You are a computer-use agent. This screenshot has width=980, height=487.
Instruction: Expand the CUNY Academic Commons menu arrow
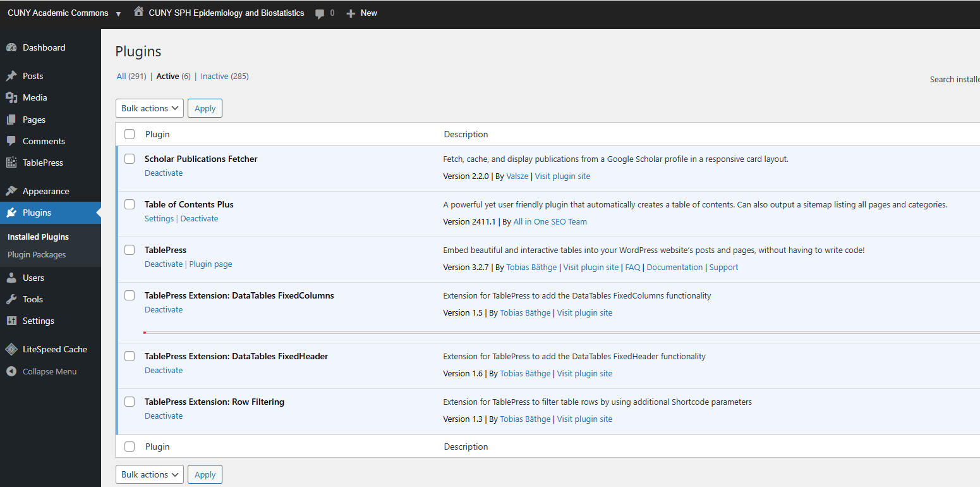pos(118,13)
